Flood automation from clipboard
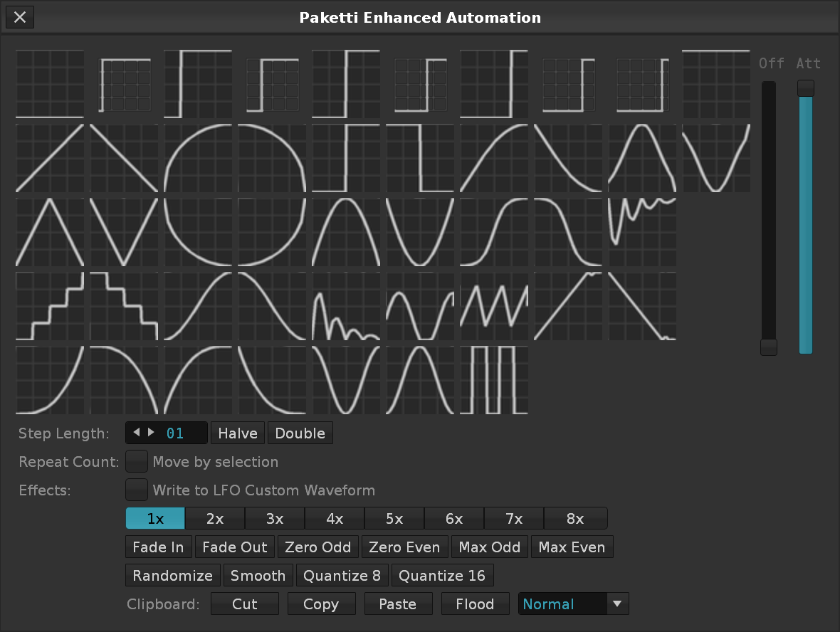This screenshot has height=632, width=840. [475, 604]
